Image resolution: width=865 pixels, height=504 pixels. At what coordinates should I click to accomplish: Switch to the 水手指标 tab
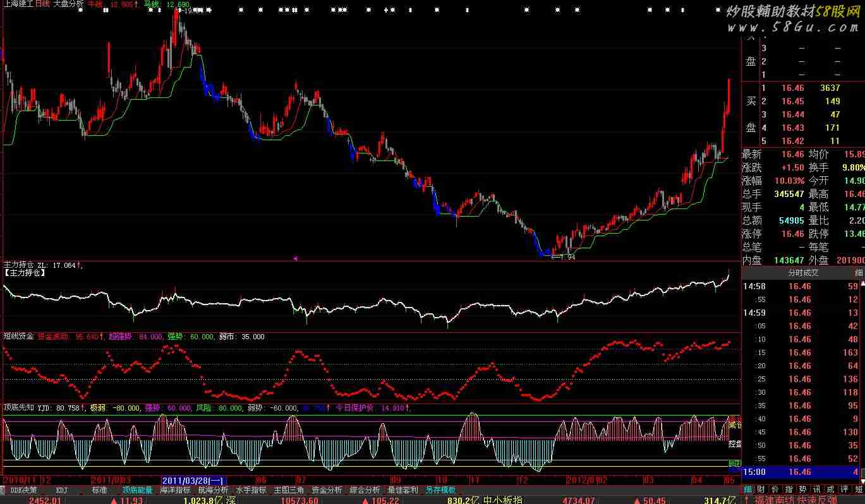[x=251, y=490]
